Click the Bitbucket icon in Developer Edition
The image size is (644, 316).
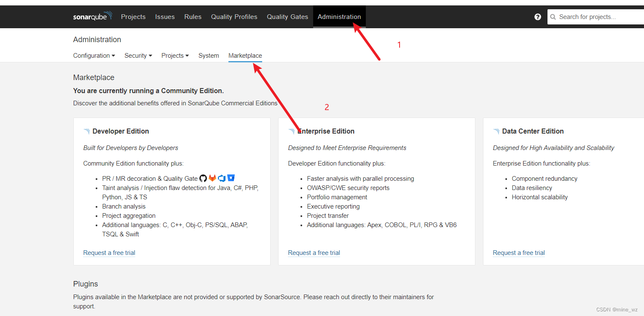(231, 178)
